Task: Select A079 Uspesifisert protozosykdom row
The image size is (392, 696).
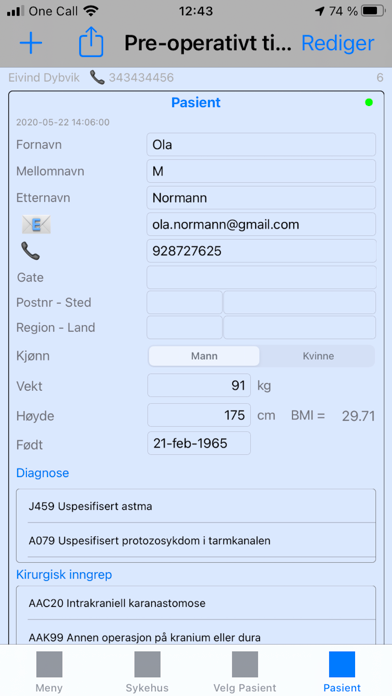Action: pyautogui.click(x=196, y=540)
